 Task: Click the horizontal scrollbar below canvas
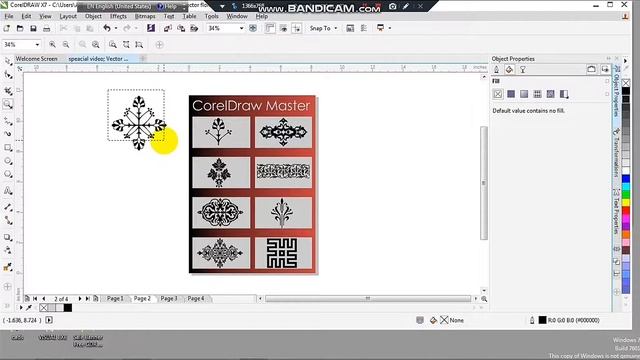tap(368, 299)
